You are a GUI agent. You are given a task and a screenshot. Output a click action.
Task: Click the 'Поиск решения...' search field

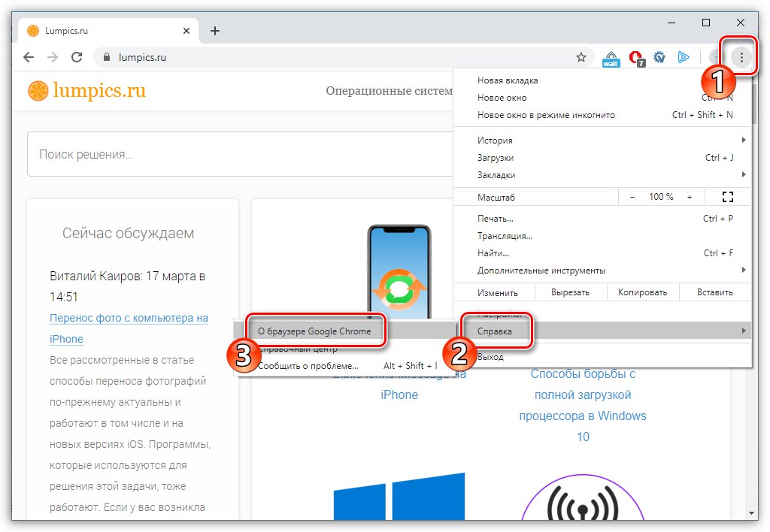(x=240, y=154)
